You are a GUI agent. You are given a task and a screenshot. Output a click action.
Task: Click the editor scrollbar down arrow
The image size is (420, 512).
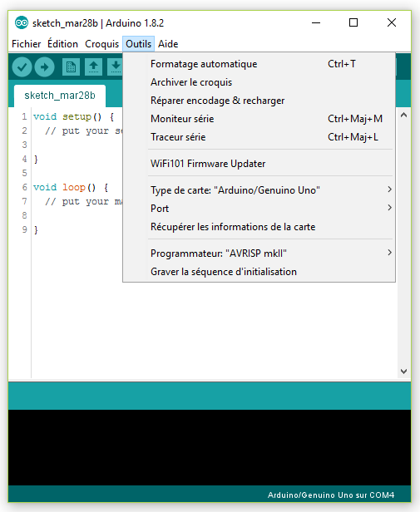pyautogui.click(x=403, y=372)
